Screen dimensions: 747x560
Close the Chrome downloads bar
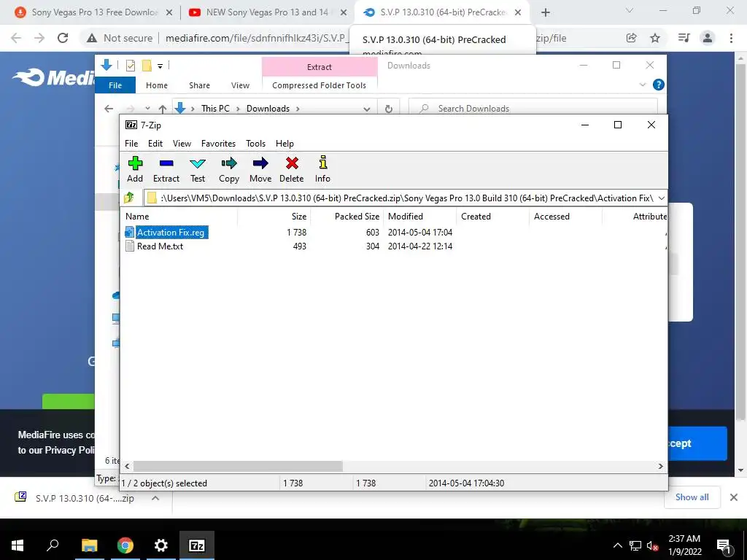(x=734, y=497)
